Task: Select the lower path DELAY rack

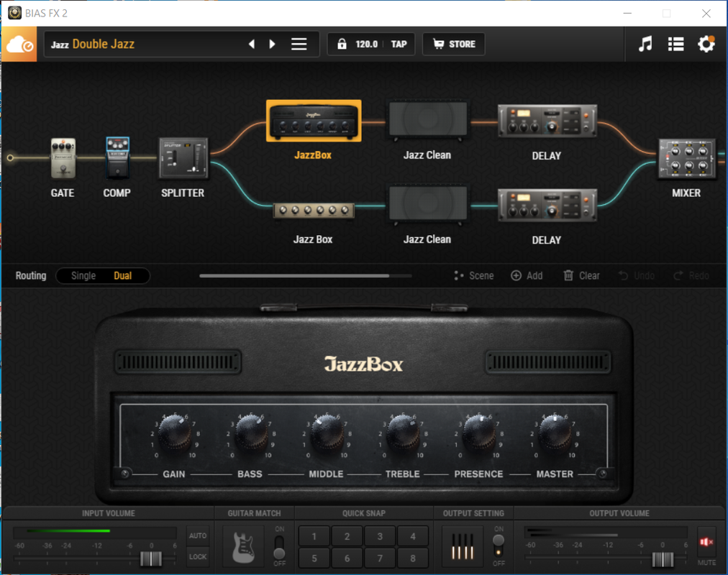Action: tap(547, 205)
